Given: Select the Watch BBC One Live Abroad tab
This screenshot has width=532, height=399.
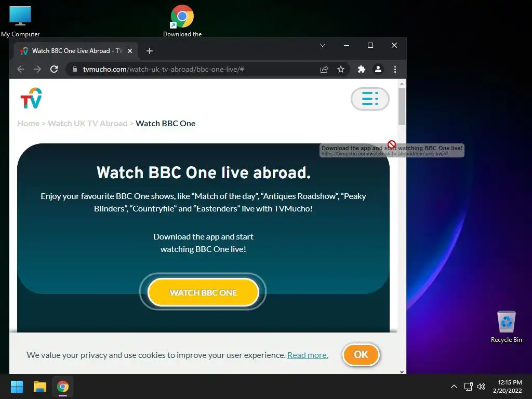Looking at the screenshot, I should tap(76, 51).
